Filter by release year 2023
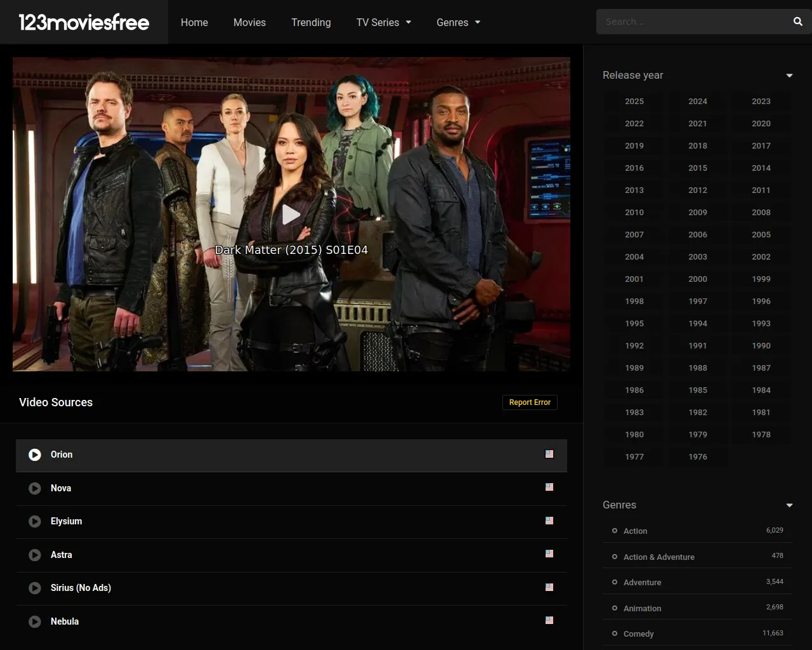 coord(761,102)
